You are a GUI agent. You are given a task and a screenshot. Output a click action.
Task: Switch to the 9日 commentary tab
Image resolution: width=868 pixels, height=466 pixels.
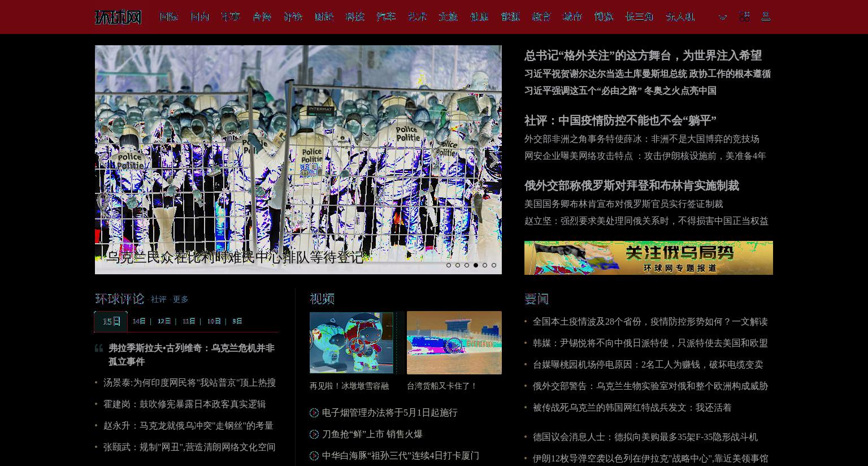237,321
